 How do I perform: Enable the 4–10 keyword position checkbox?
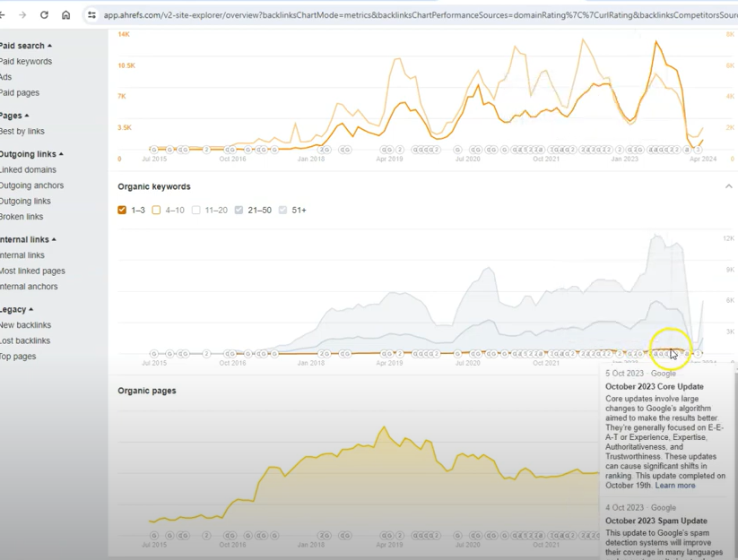click(x=156, y=211)
